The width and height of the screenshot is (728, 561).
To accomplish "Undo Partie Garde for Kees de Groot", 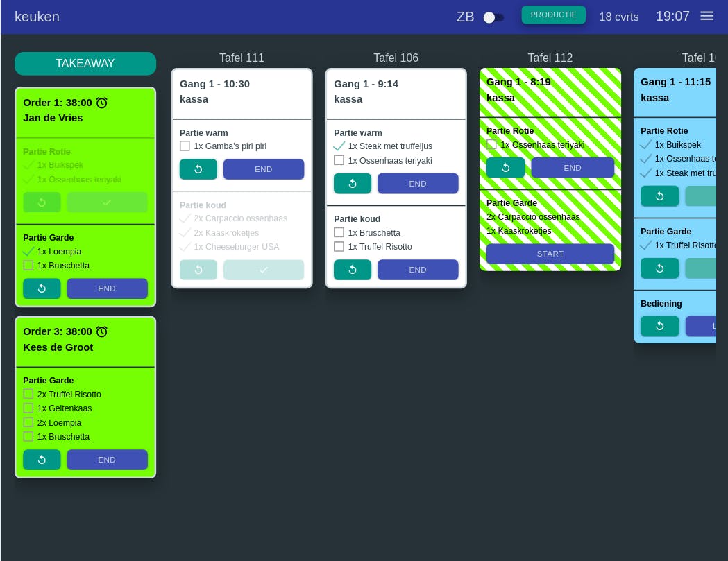I will click(42, 459).
